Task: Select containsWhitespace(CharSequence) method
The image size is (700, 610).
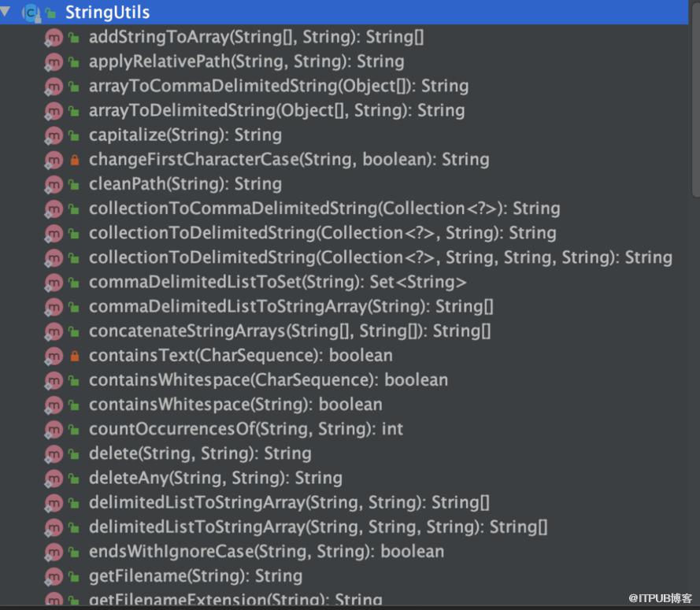Action: [x=269, y=380]
